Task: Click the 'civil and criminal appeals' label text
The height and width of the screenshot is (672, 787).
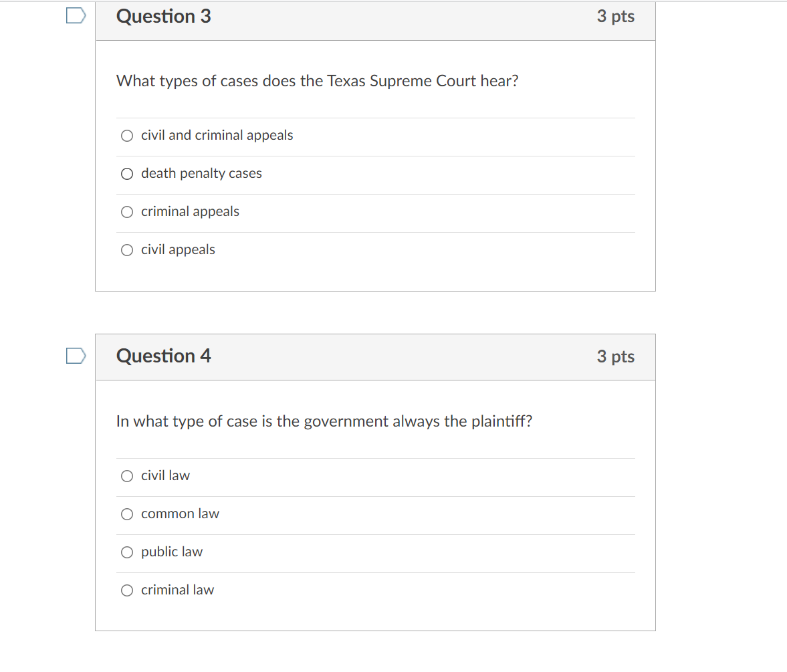Action: coord(217,136)
